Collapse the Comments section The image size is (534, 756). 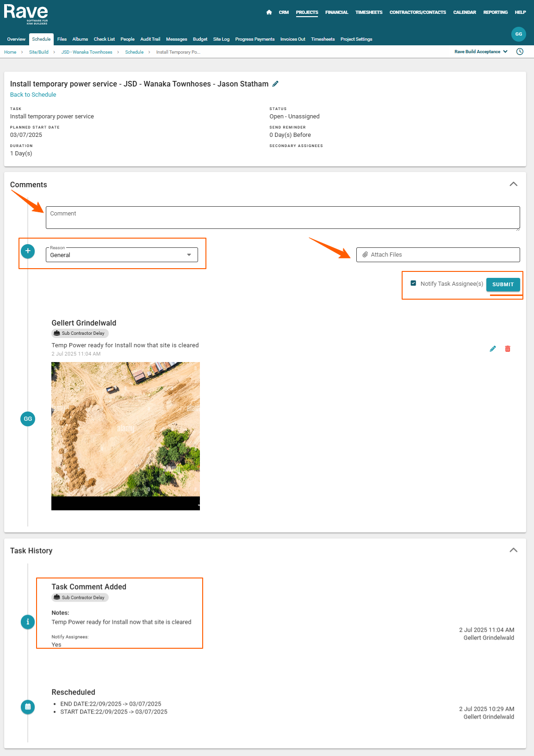click(513, 184)
